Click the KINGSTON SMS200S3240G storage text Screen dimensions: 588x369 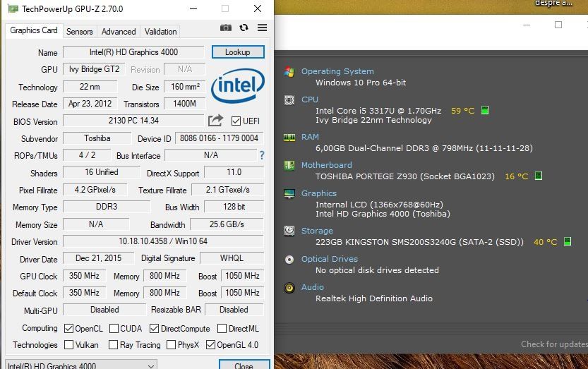pos(419,242)
